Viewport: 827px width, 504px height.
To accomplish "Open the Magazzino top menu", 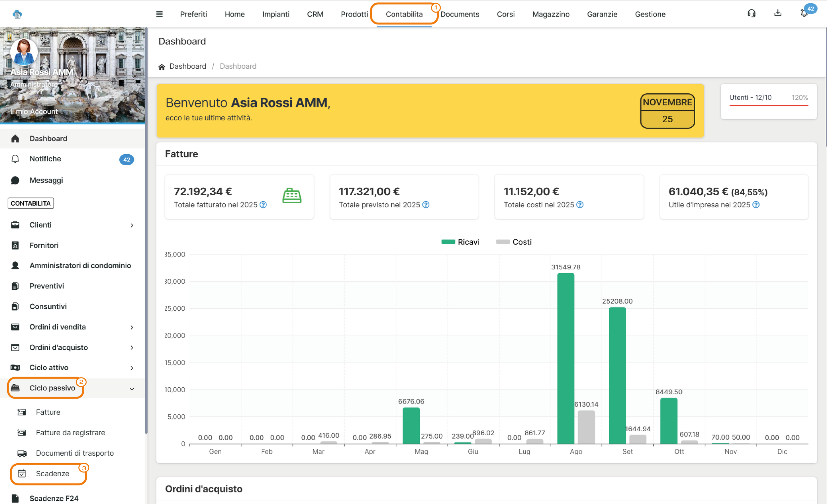I will [x=551, y=14].
